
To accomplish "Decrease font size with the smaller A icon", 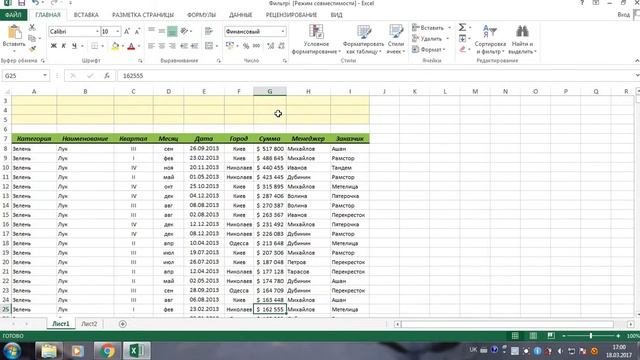I will point(137,31).
